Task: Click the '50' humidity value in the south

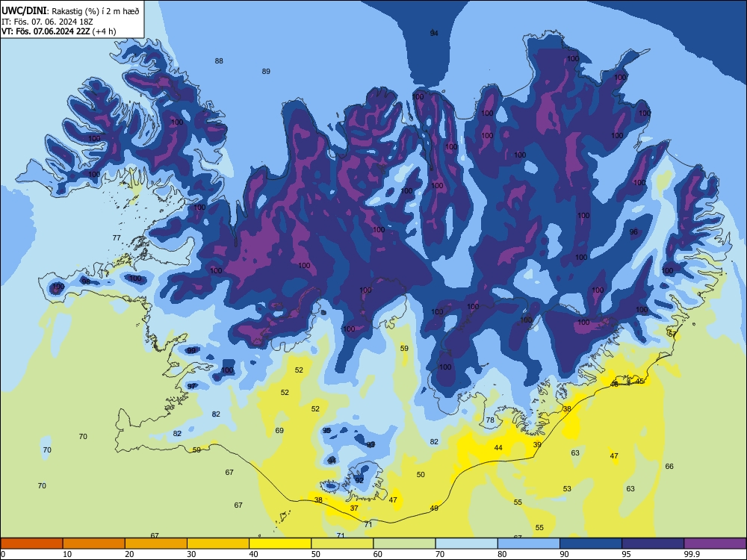Action: pyautogui.click(x=421, y=475)
